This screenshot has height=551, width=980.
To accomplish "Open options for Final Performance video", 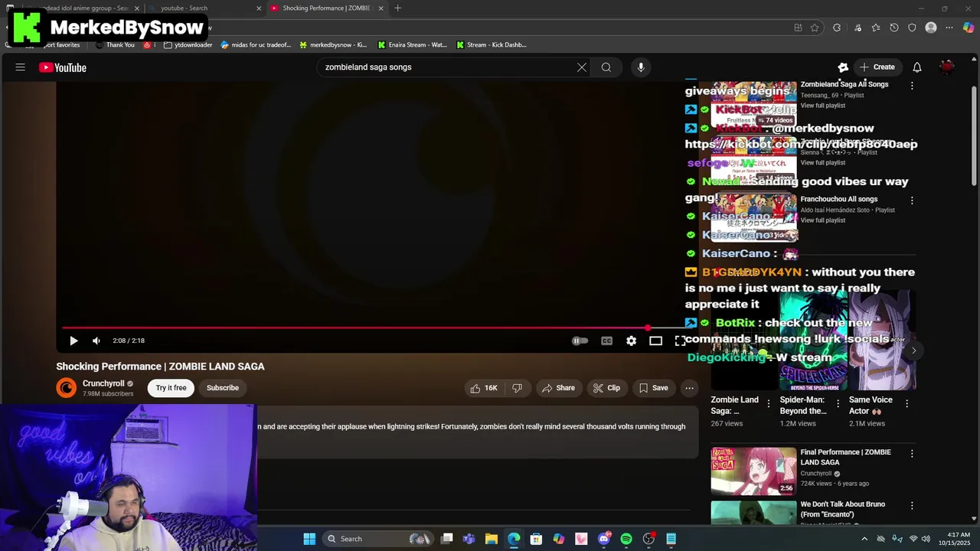I will (912, 454).
